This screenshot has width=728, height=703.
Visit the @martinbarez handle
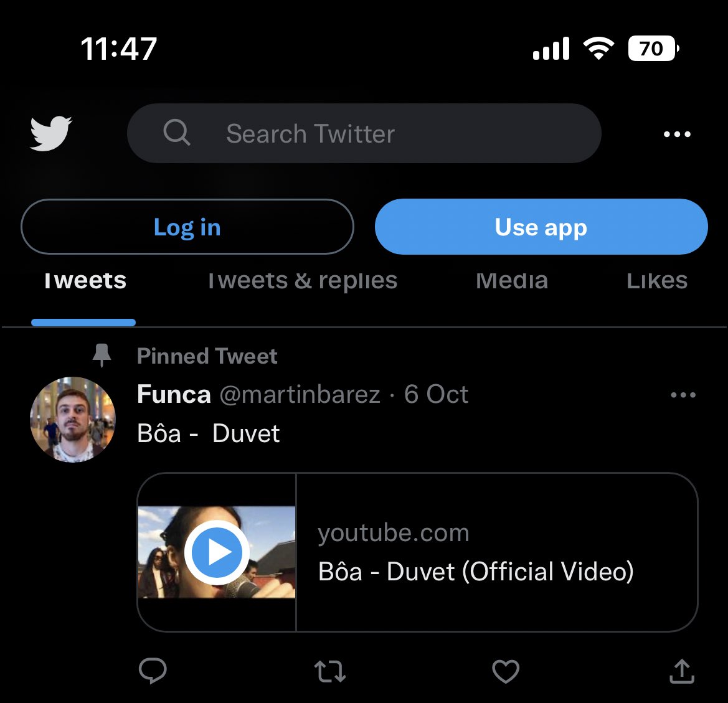(300, 394)
